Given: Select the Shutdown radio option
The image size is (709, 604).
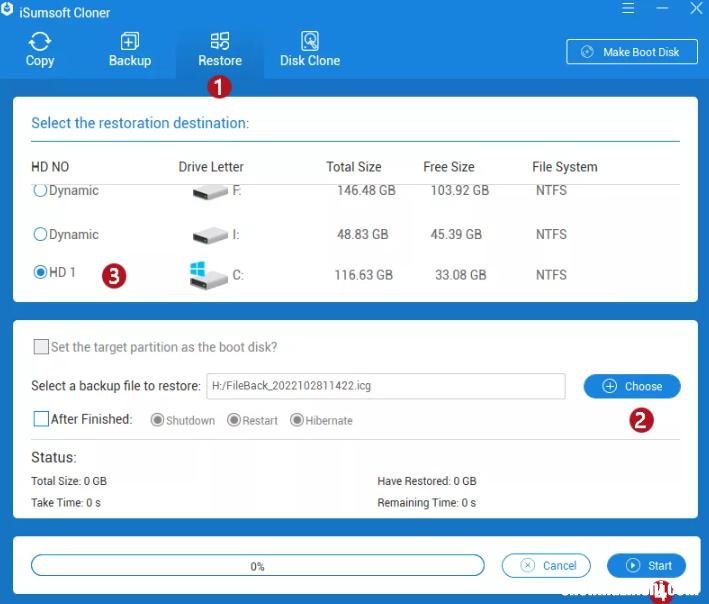Looking at the screenshot, I should pyautogui.click(x=157, y=420).
